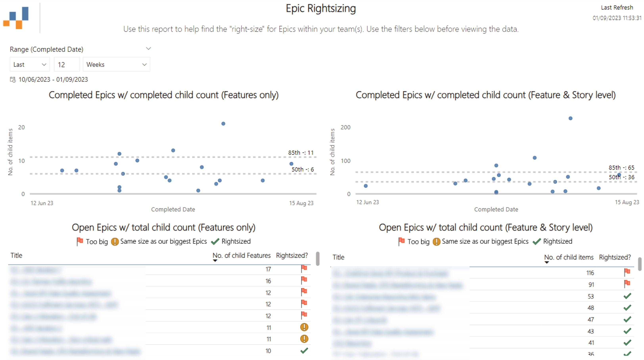Open the 'Last' period dropdown
This screenshot has width=644, height=360.
tap(29, 64)
